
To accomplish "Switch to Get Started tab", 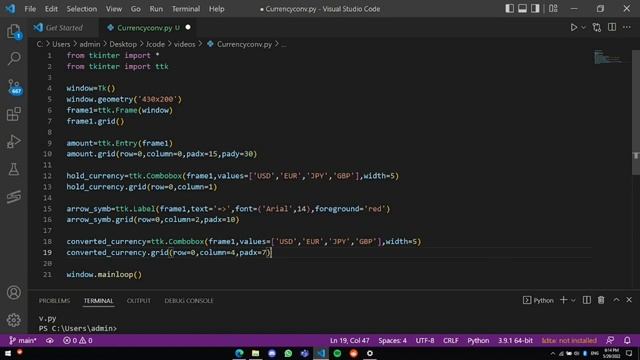I will 64,28.
